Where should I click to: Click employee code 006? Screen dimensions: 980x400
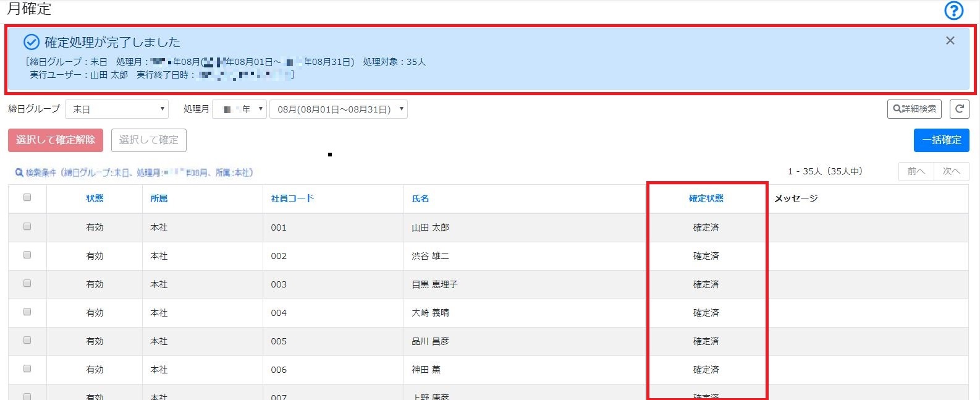(279, 370)
